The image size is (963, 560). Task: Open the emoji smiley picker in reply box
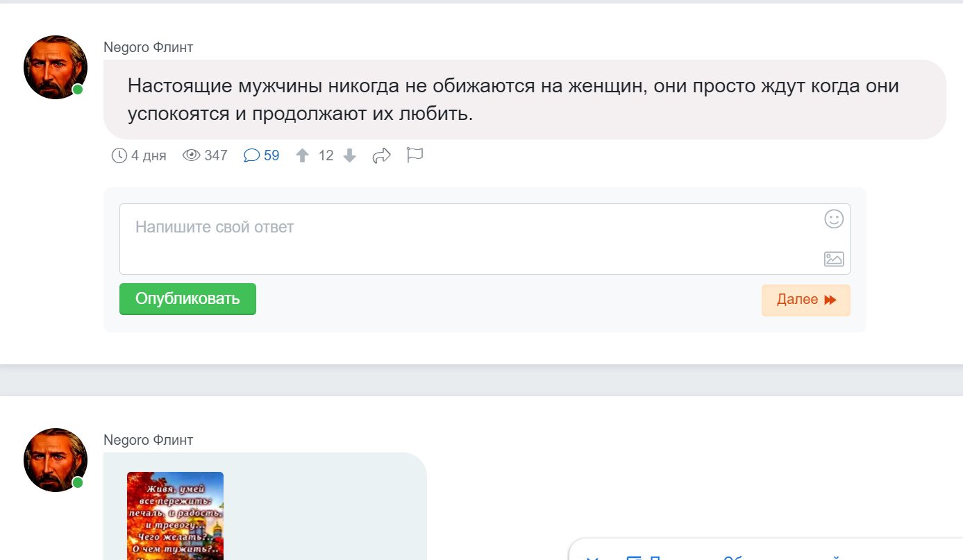click(x=834, y=219)
